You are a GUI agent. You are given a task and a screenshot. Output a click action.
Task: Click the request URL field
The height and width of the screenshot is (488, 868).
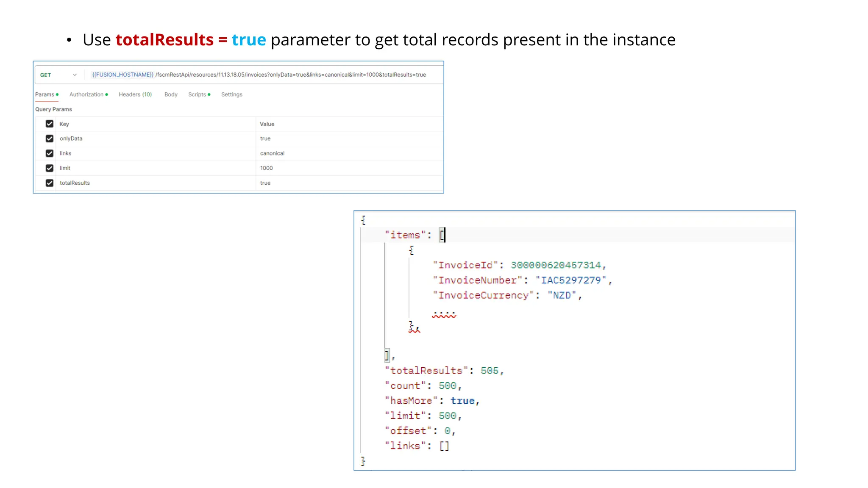263,75
